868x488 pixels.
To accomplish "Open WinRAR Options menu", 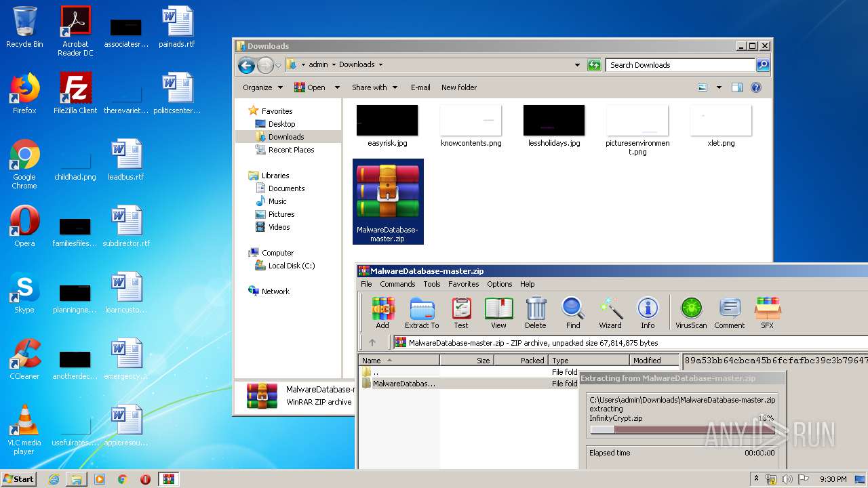I will click(500, 284).
